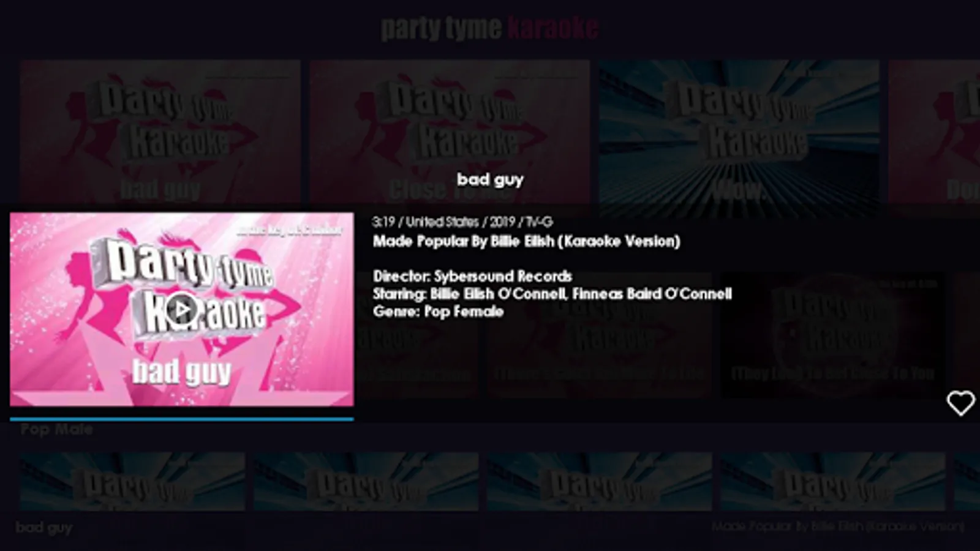Viewport: 980px width, 551px height.
Task: Select the Close To Me karaoke thumbnail
Action: [x=450, y=132]
